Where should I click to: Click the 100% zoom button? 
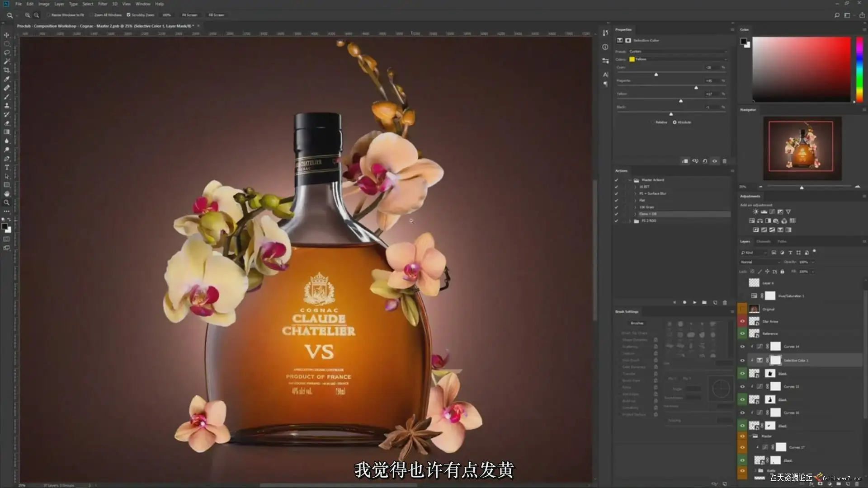tap(167, 15)
